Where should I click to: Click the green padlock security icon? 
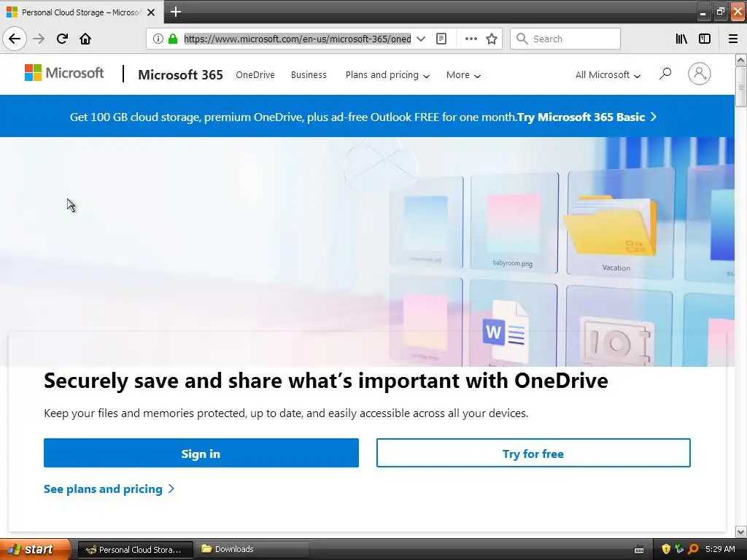point(173,39)
